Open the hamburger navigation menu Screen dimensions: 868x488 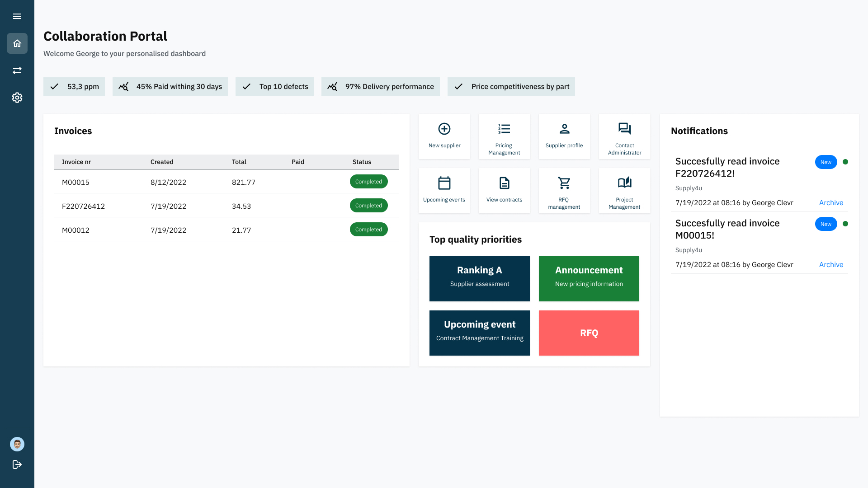point(17,16)
